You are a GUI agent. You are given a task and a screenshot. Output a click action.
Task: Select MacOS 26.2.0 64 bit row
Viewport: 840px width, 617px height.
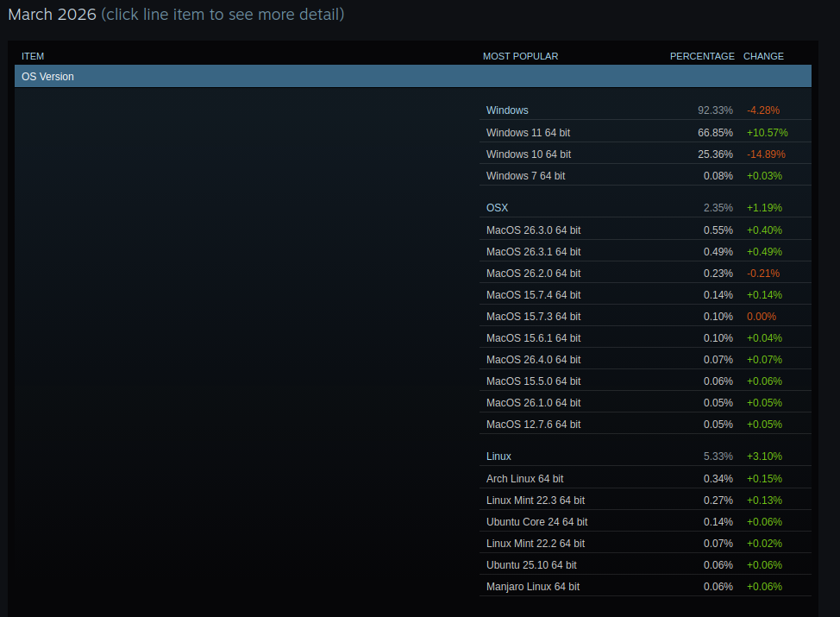click(x=645, y=273)
